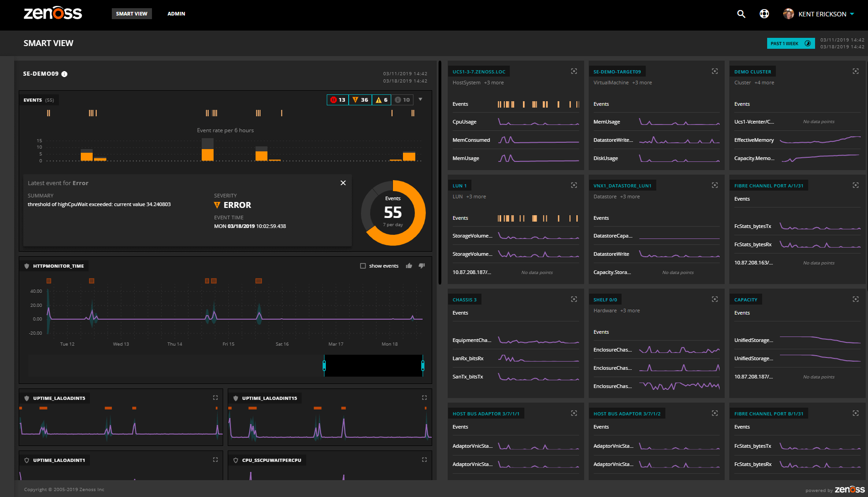Focus the CHASSIS 3 card
The height and width of the screenshot is (497, 868).
[x=574, y=299]
